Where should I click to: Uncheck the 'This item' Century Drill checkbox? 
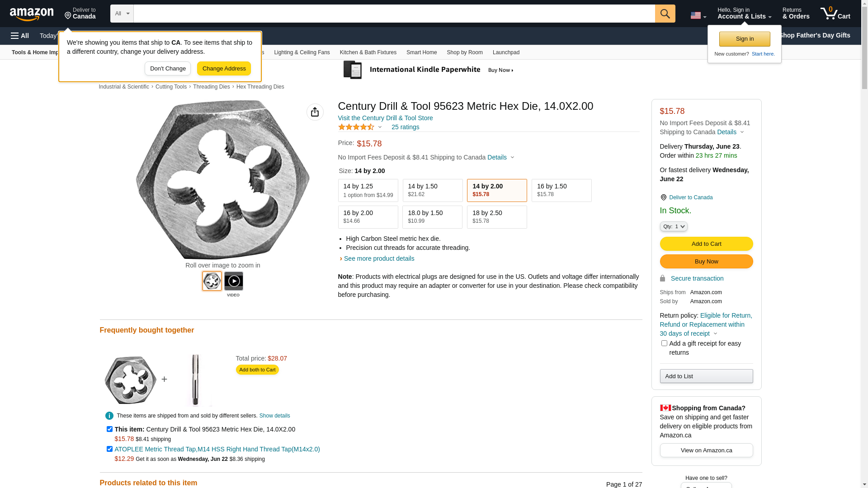tap(109, 429)
